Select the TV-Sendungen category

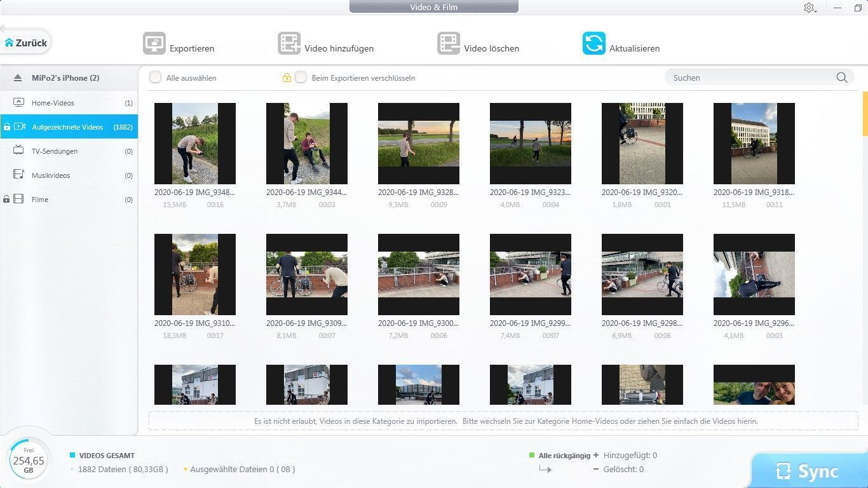pos(55,151)
